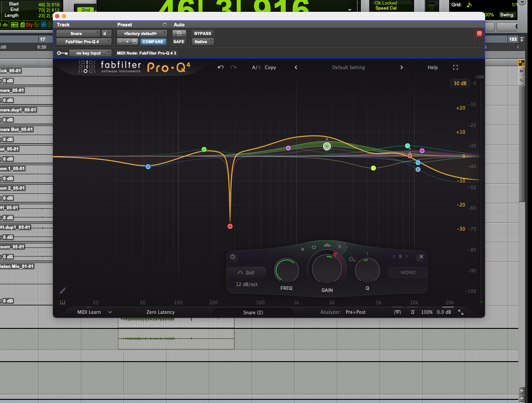Copy plug-in settings icon next to plus
Viewport: 532px width, 403px height.
coord(135,42)
